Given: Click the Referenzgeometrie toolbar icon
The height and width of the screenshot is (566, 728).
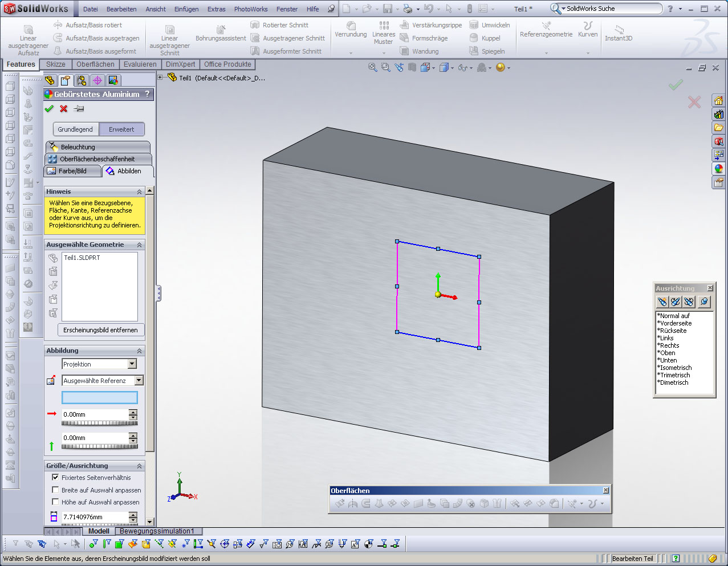Looking at the screenshot, I should pyautogui.click(x=546, y=29).
